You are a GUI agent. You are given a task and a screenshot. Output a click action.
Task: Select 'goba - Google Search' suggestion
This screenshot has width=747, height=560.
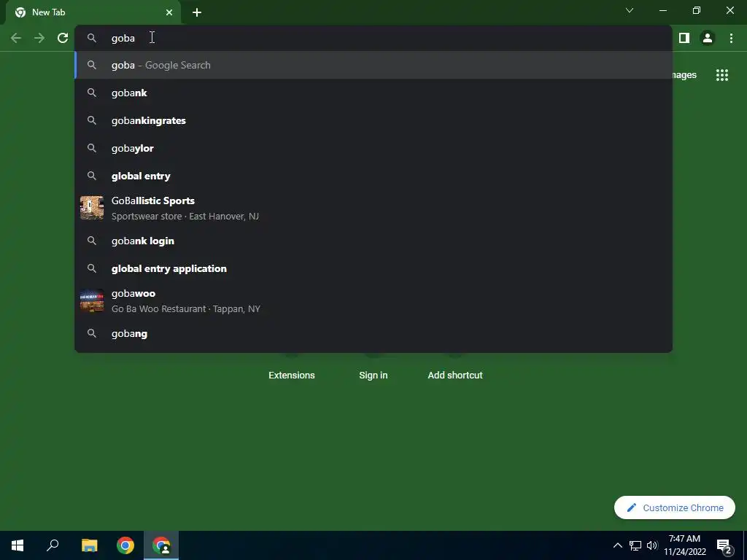[373, 65]
